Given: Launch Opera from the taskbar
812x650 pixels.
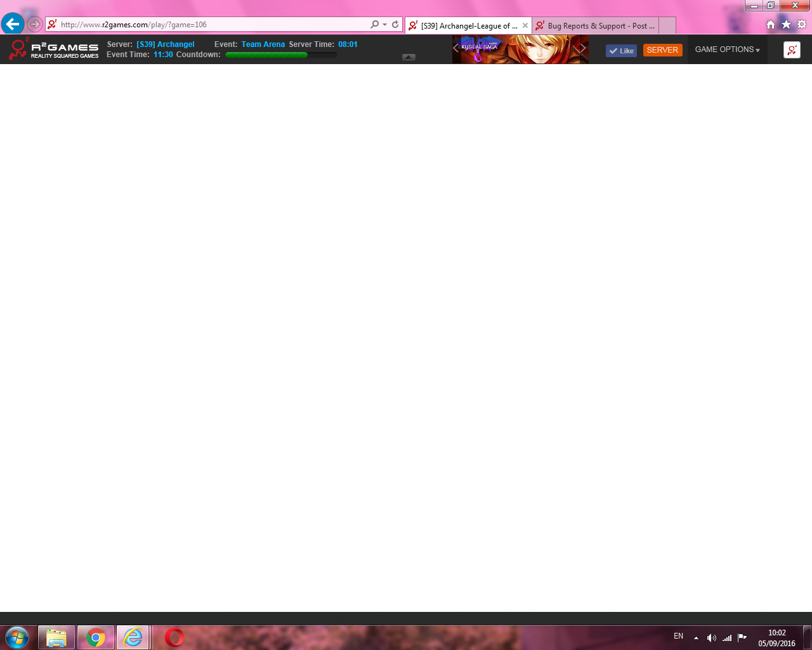Looking at the screenshot, I should click(x=174, y=637).
